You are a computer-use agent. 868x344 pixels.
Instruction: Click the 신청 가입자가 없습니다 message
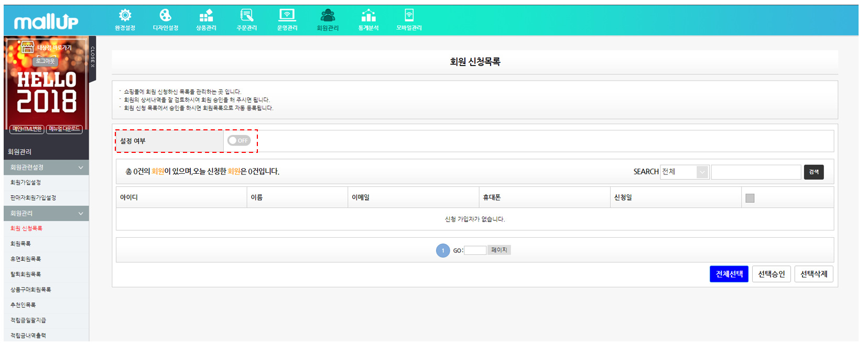coord(475,219)
